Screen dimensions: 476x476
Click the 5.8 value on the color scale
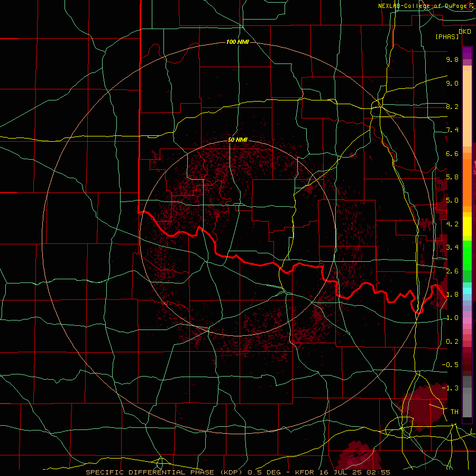tap(452, 177)
